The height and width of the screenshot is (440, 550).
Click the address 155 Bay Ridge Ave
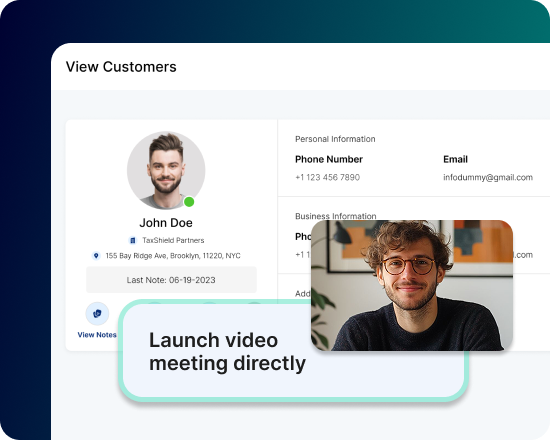173,256
